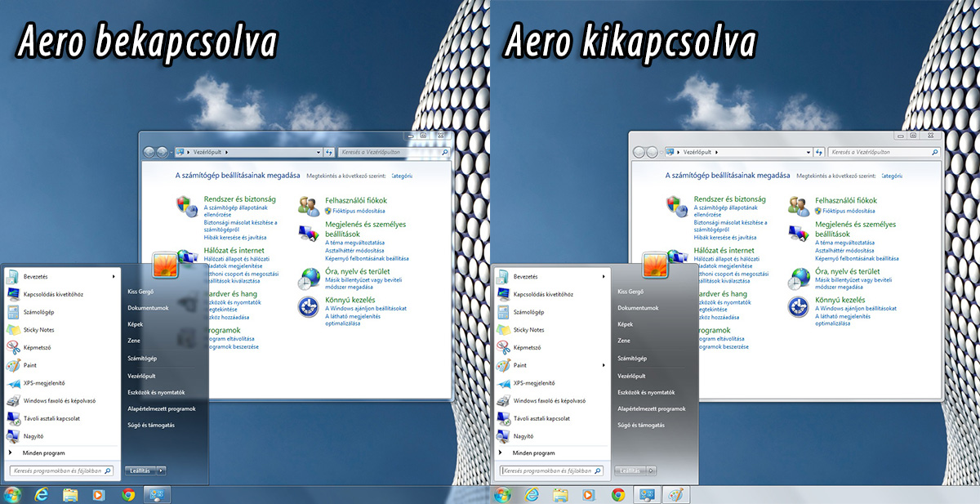
Task: Expand Bevezetés submenu arrow in Aero kikapcsolva menu
Action: tap(604, 277)
